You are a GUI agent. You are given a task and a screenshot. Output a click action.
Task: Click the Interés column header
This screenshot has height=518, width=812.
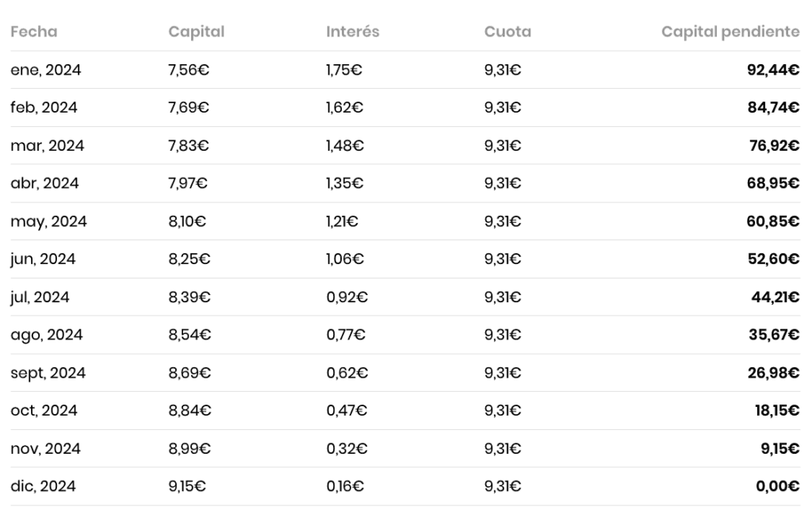click(352, 32)
